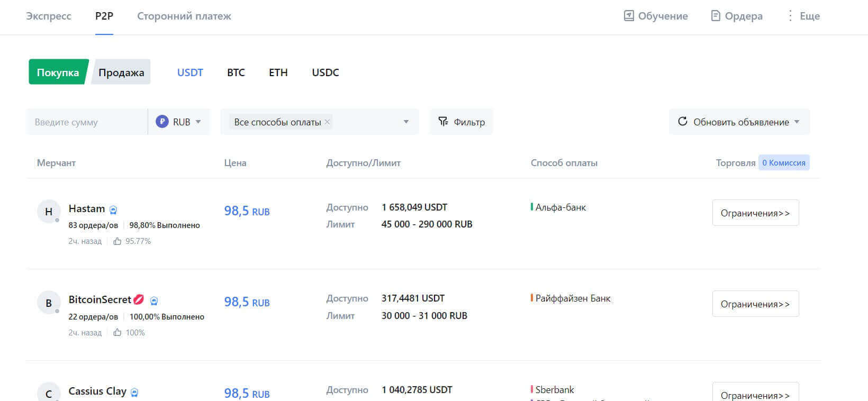Image resolution: width=868 pixels, height=401 pixels.
Task: Expand the Обновить объявление dropdown arrow
Action: click(x=797, y=122)
